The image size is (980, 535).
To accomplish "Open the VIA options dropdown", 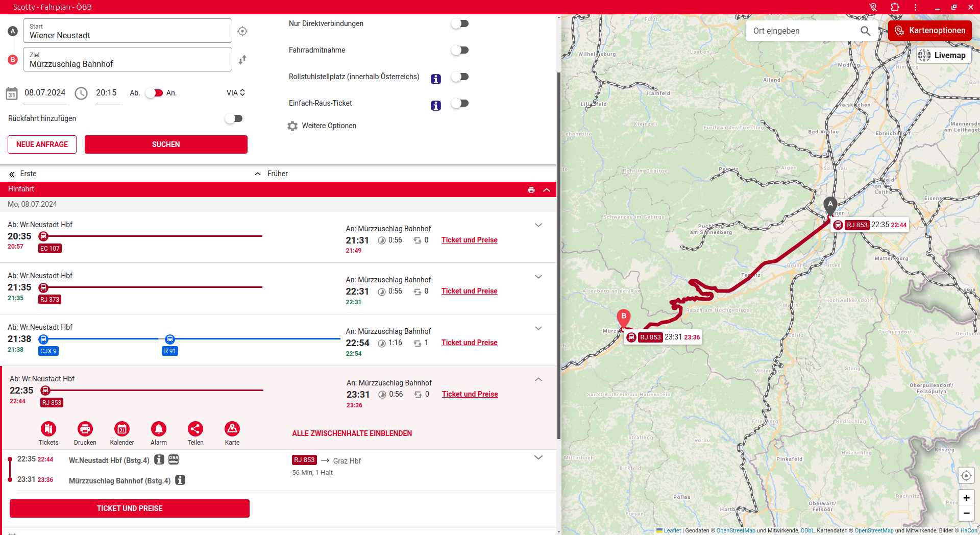I will click(x=236, y=93).
